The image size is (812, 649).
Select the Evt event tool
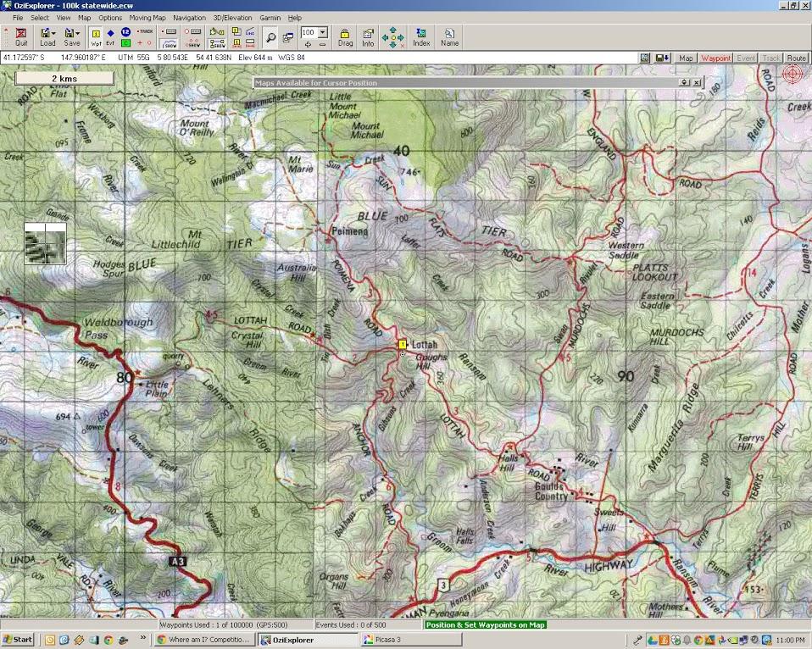point(110,37)
